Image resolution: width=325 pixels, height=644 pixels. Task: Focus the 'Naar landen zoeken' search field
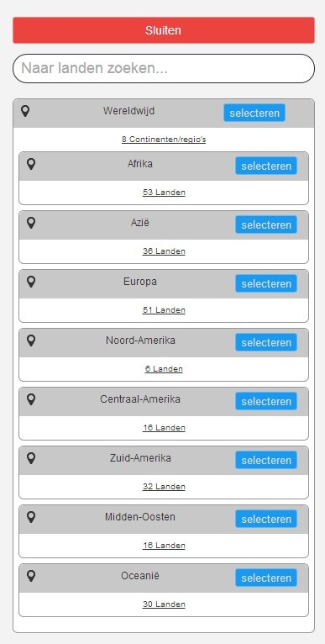coord(164,68)
